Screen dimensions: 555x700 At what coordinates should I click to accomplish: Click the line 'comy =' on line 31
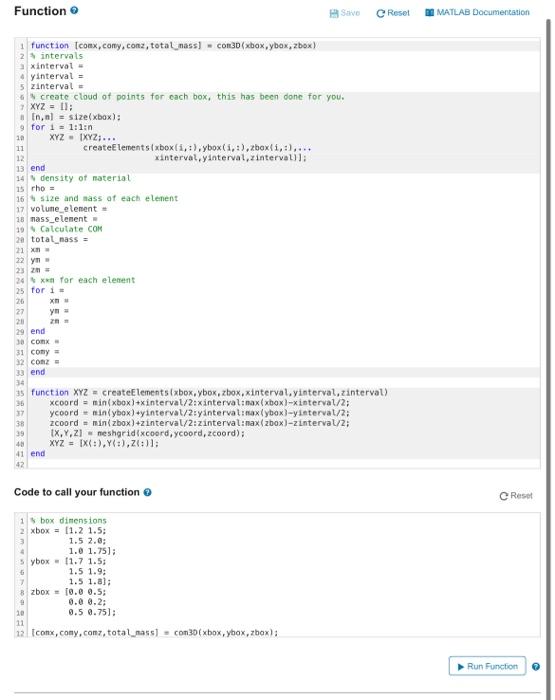[x=45, y=352]
